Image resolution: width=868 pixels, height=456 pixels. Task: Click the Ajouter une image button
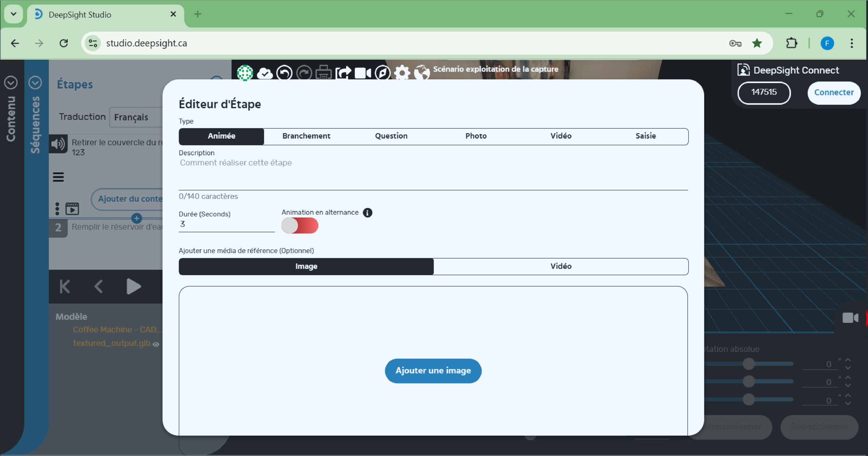pyautogui.click(x=433, y=371)
